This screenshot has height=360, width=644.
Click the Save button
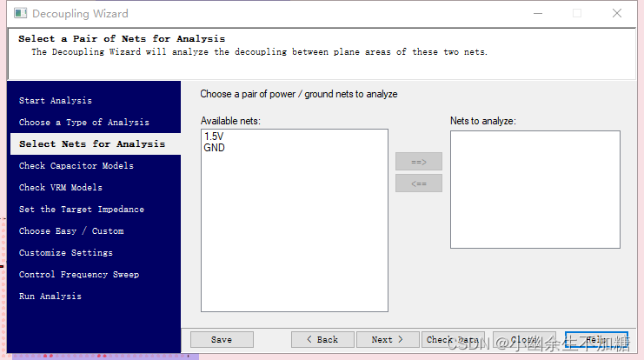[222, 339]
